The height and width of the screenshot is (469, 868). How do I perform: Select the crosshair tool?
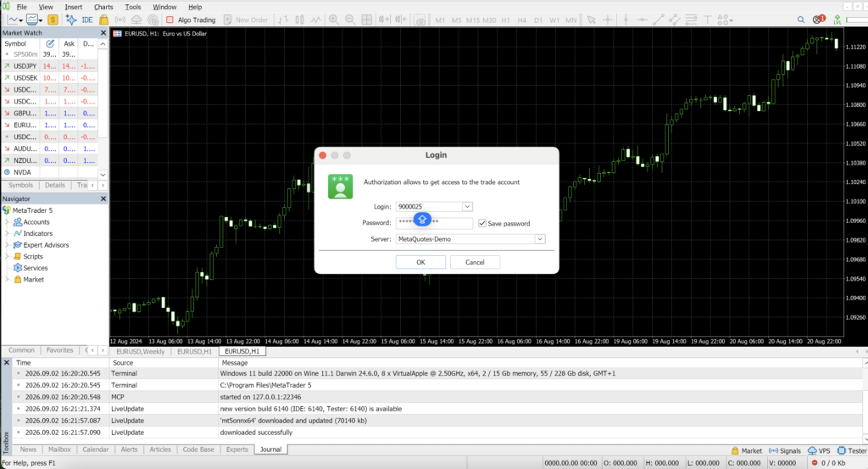(608, 20)
